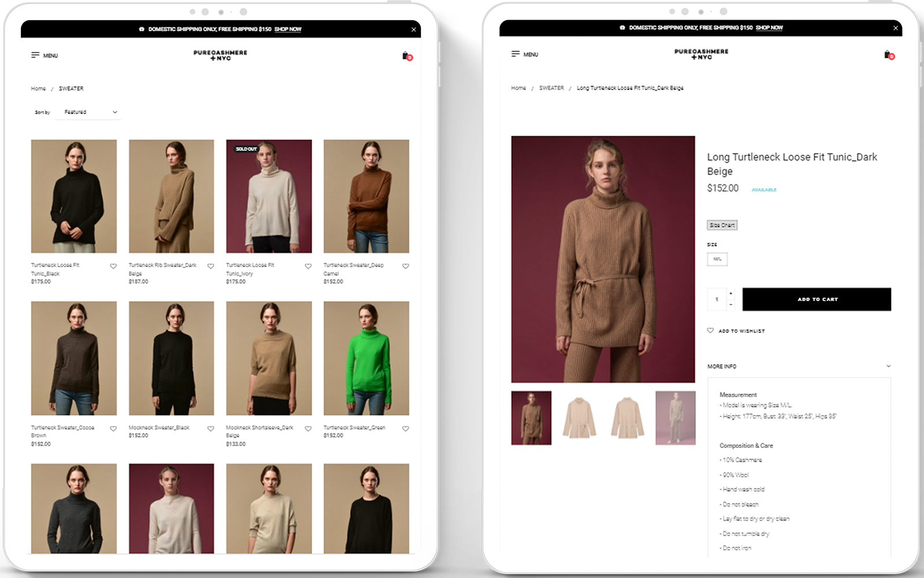Open sold out Turtleneck Loose Fit Tunic_Ivory image
The image size is (924, 578).
(269, 196)
